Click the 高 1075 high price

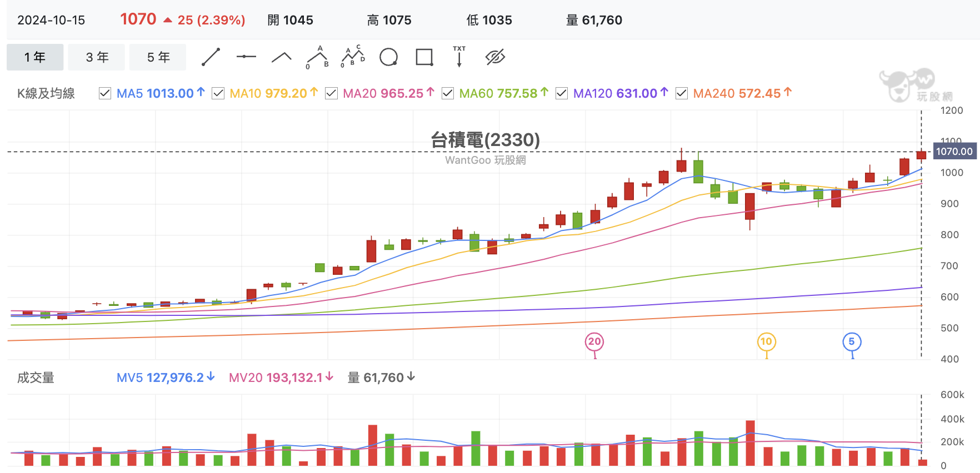(389, 21)
